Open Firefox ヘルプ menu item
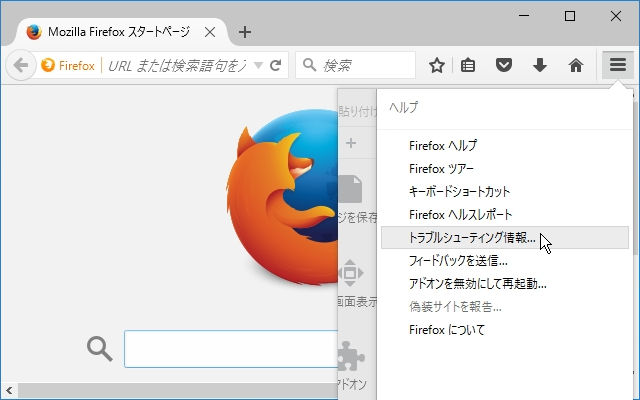The width and height of the screenshot is (640, 400). pos(504,145)
